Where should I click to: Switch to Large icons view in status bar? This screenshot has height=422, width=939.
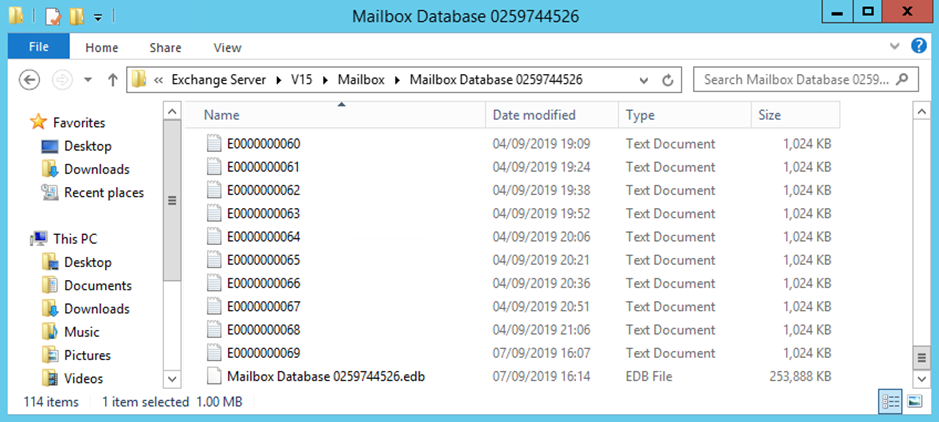click(x=914, y=402)
